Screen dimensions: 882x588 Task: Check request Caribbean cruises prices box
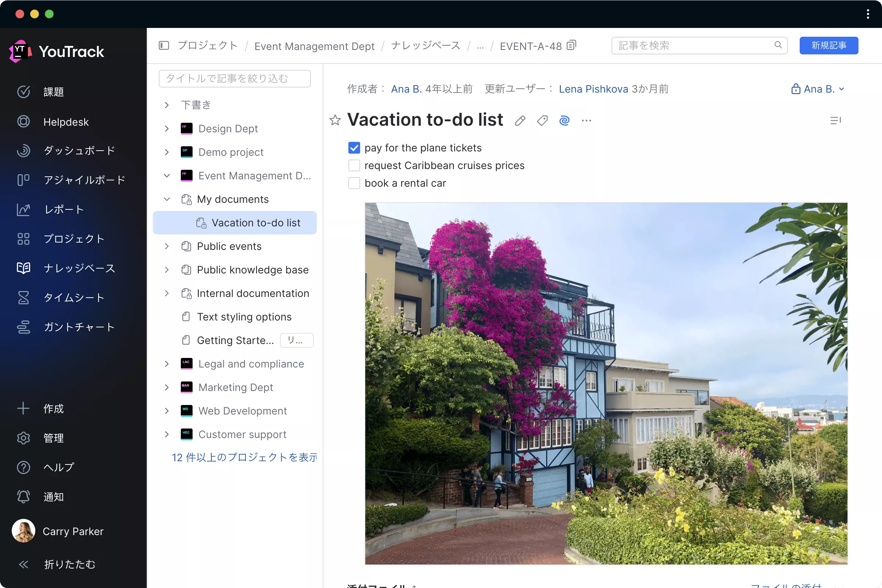(354, 165)
